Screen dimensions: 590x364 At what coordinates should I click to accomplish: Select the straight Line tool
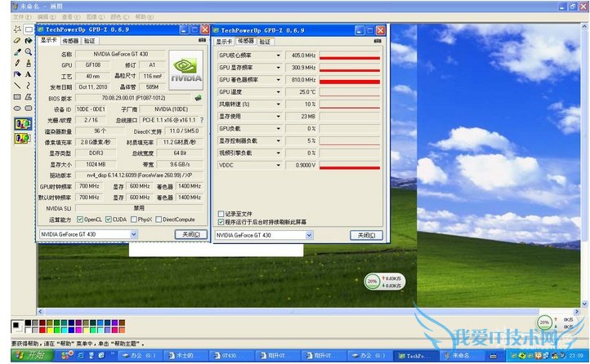tap(17, 86)
